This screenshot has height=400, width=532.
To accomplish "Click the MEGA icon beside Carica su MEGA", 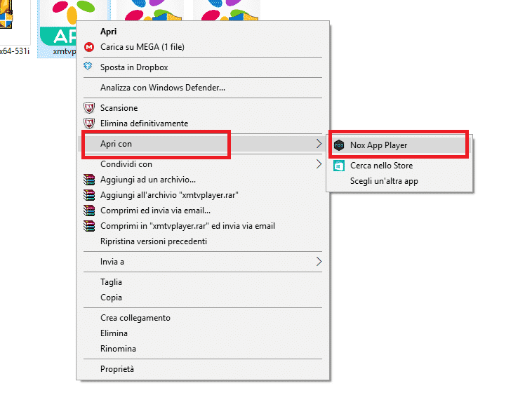I will point(89,47).
